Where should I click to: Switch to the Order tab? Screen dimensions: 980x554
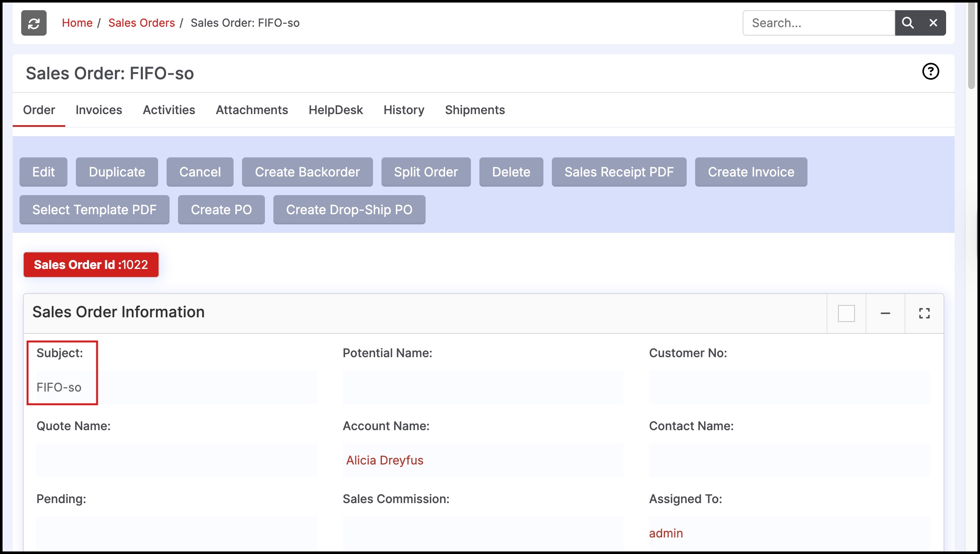[39, 110]
